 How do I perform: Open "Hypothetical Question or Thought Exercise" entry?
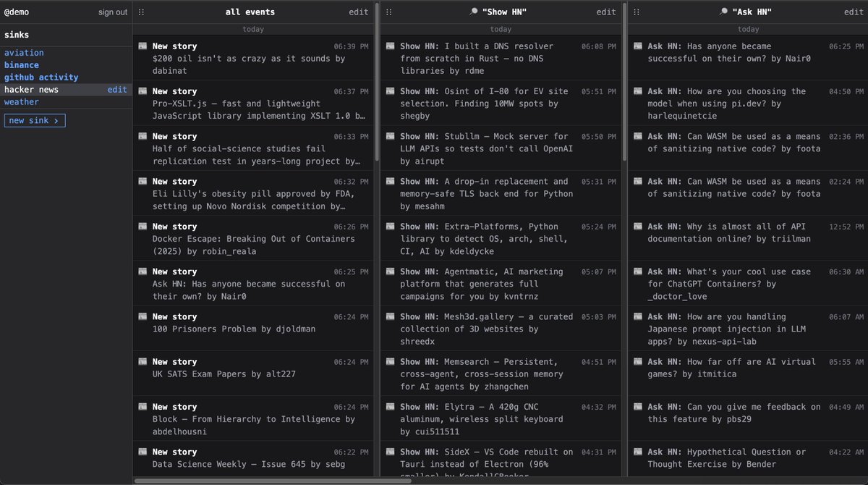727,458
